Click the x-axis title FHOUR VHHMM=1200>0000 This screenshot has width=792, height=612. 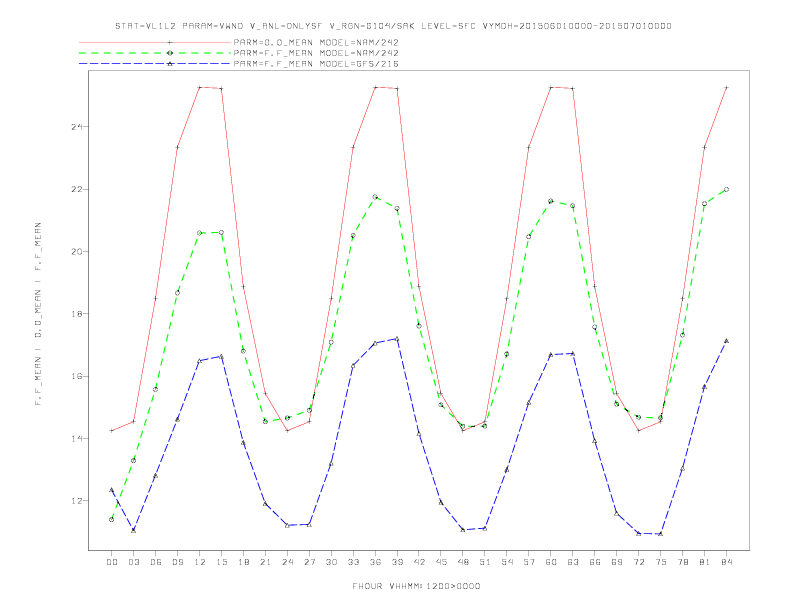(416, 586)
